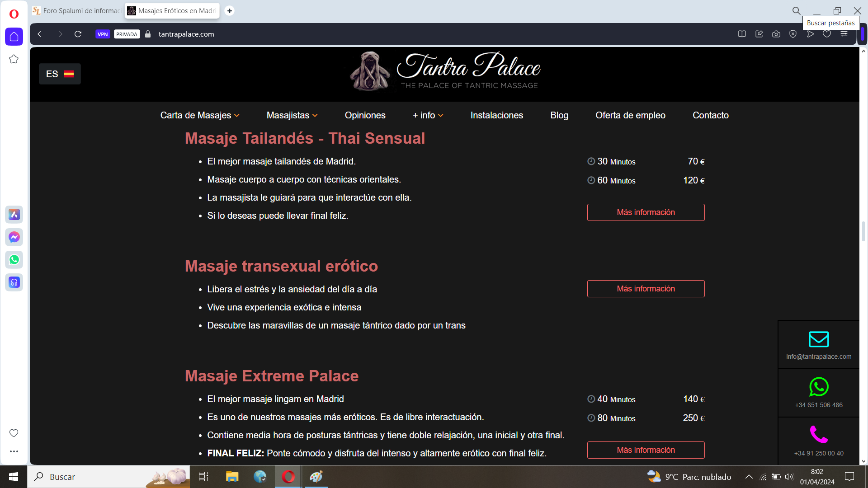Open the ad blocker shield icon
The width and height of the screenshot is (868, 488).
pyautogui.click(x=793, y=34)
